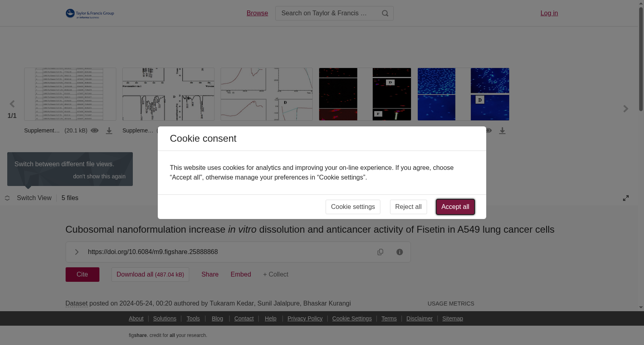Open footer Solutions link
Viewport: 644px width, 345px height.
[165, 318]
